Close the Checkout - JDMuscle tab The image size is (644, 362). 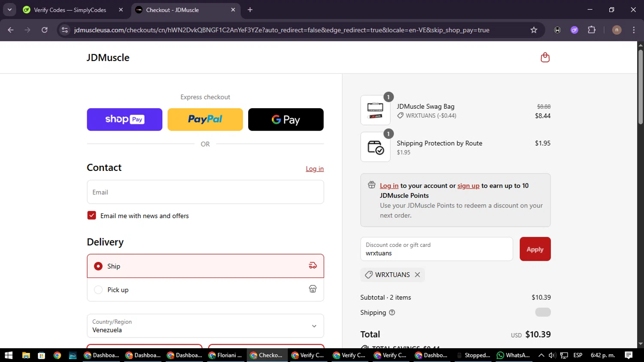point(233,10)
